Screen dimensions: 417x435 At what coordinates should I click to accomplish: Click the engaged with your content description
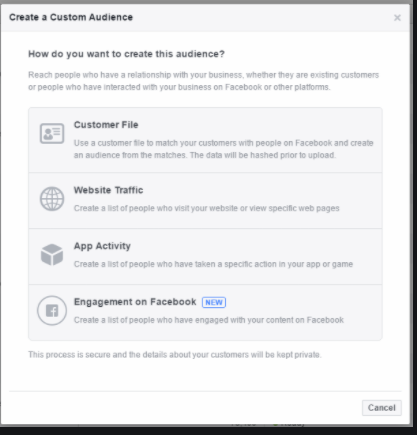(209, 320)
